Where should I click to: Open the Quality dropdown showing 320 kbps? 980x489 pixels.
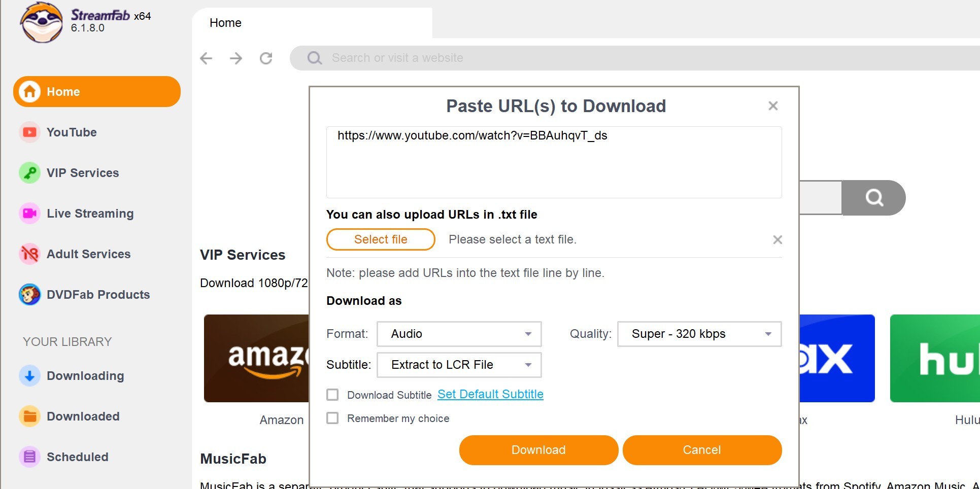coord(699,334)
